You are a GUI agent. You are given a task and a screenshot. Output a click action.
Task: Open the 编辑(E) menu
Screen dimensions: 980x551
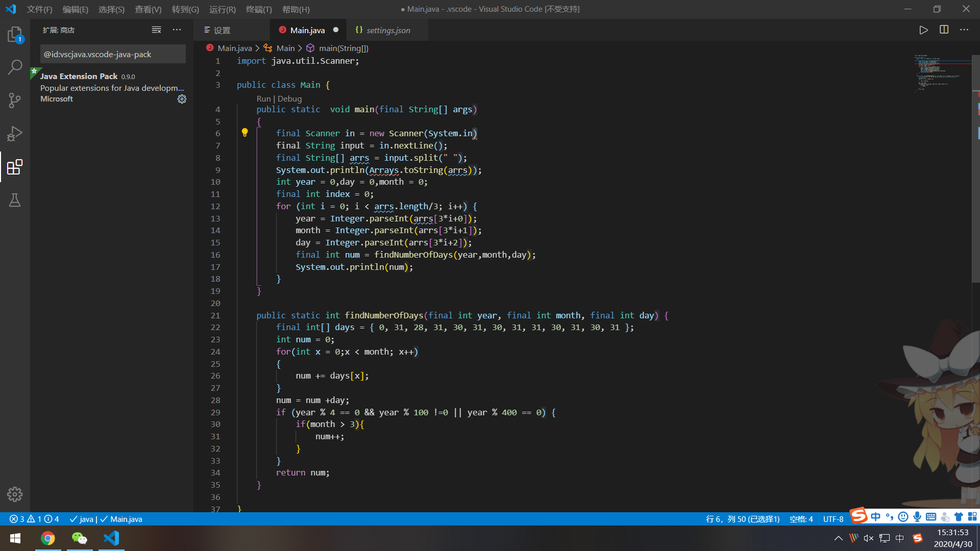(x=76, y=9)
